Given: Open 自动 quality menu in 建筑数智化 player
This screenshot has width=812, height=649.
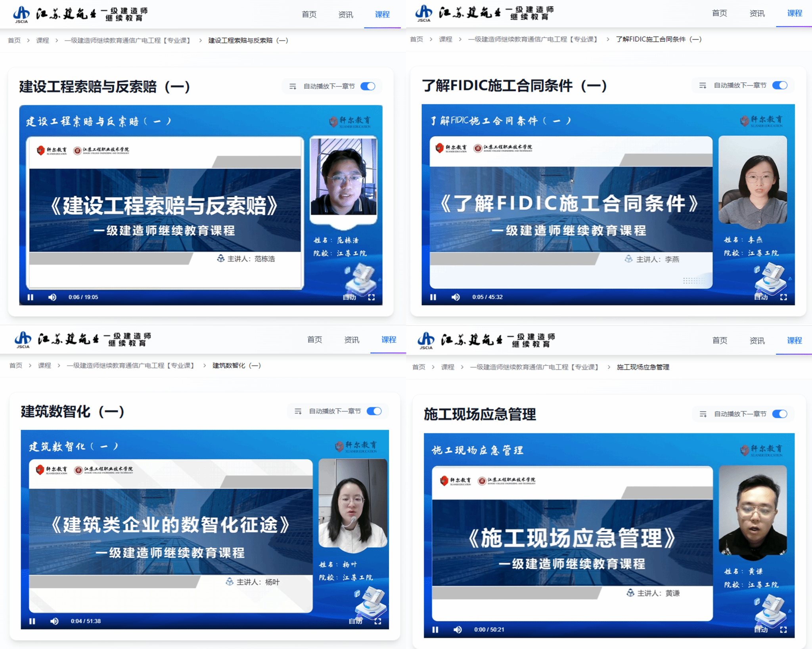Looking at the screenshot, I should click(x=355, y=621).
